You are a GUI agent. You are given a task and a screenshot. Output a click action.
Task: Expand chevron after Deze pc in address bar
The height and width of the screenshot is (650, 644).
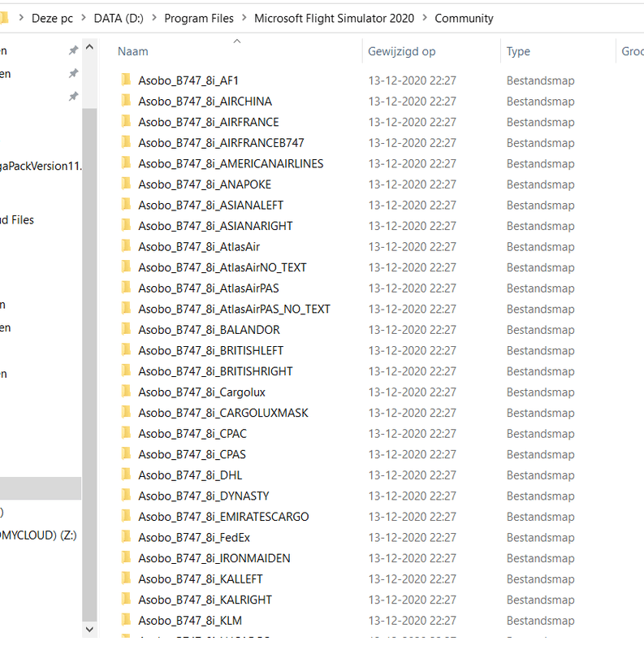click(84, 18)
